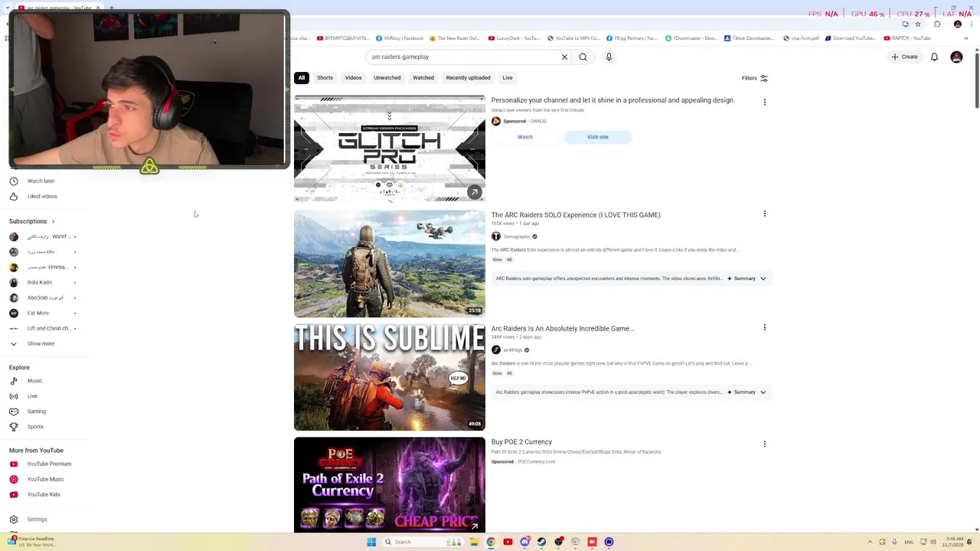Open the Buy POE 2 Currency ad title
980x551 pixels.
[x=521, y=442]
